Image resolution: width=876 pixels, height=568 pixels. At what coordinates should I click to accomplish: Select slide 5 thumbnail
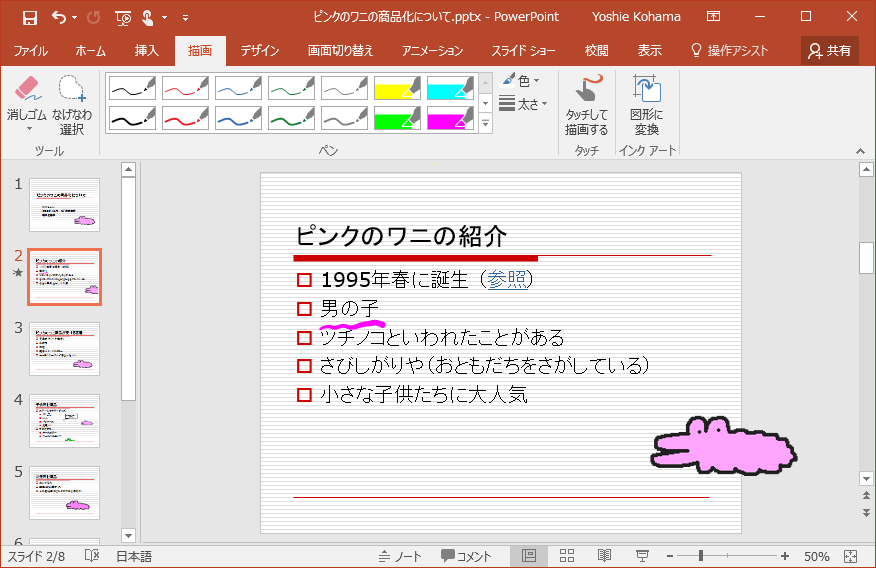click(64, 493)
